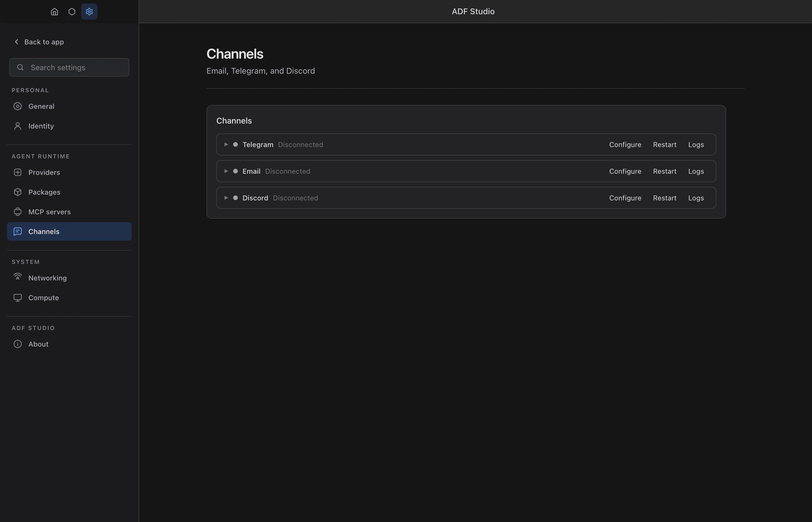
Task: Click the Email status dot
Action: point(235,171)
